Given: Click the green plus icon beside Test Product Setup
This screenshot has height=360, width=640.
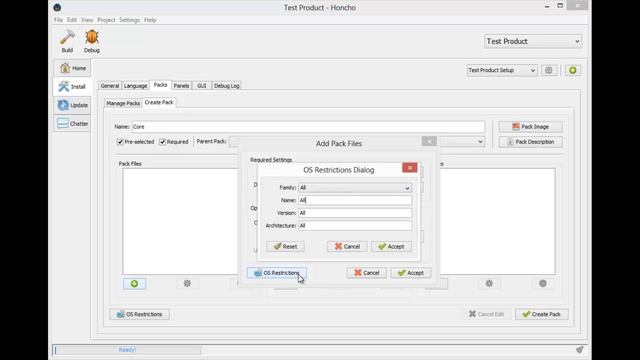Looking at the screenshot, I should pos(573,70).
